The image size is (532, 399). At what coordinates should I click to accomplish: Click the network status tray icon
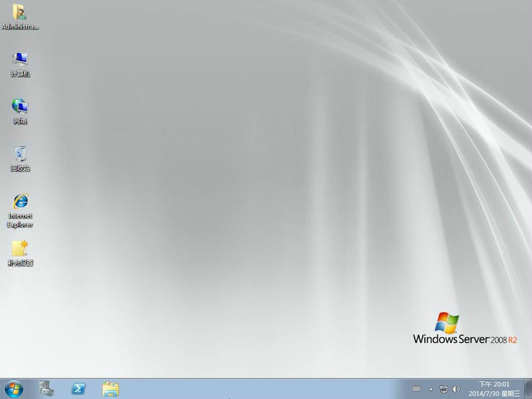(443, 389)
